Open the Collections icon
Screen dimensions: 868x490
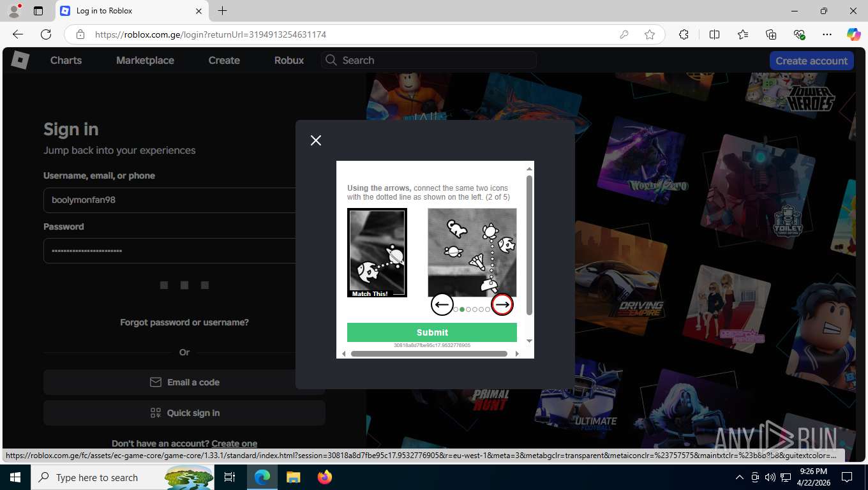(x=771, y=34)
